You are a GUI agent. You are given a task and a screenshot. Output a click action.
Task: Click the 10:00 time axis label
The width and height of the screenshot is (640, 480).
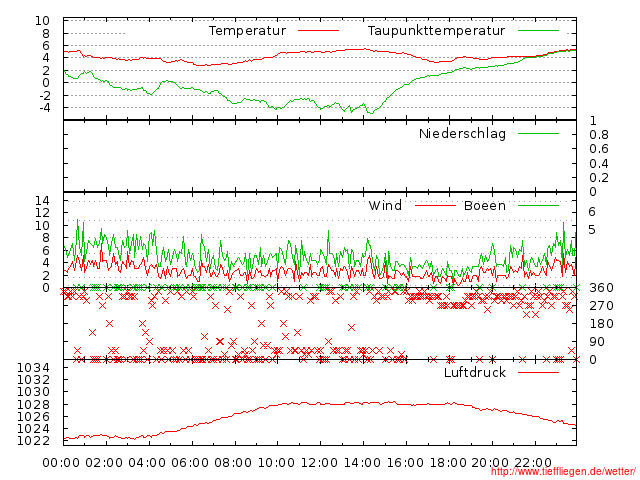pos(276,463)
